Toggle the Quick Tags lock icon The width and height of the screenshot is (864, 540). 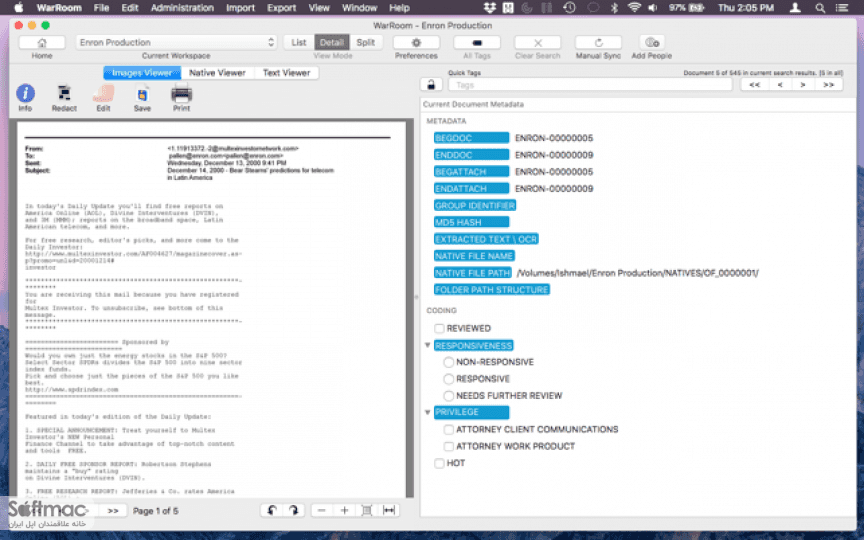[x=431, y=85]
